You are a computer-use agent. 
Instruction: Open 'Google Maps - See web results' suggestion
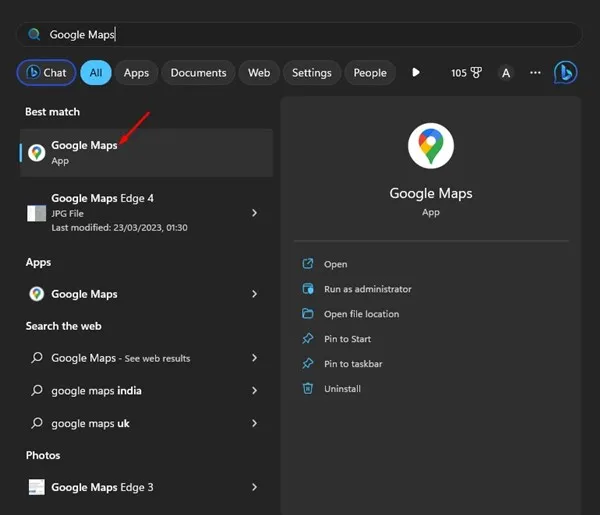147,358
